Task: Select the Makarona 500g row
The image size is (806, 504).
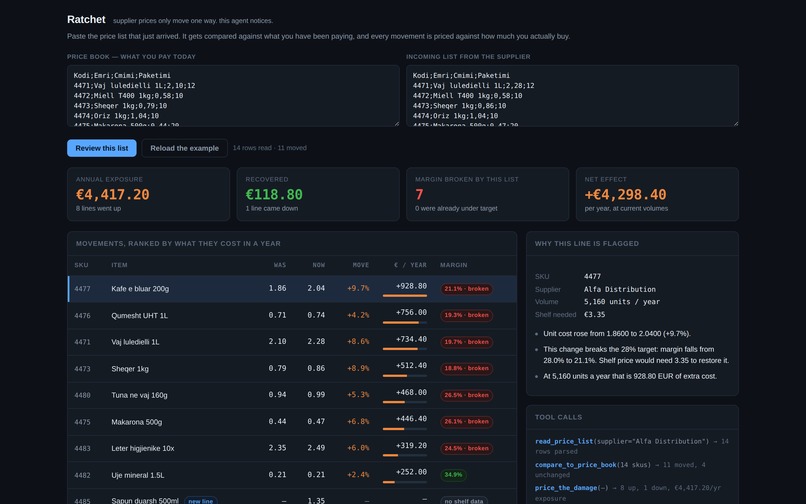Action: pyautogui.click(x=292, y=422)
